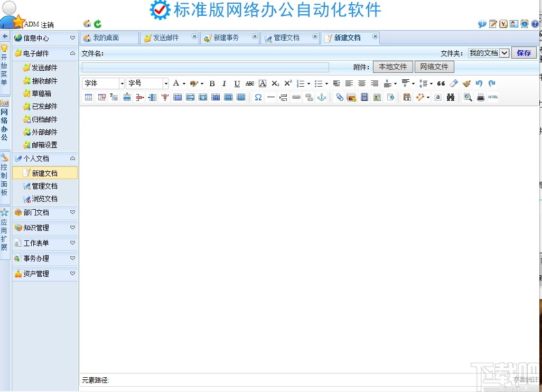Print the document with printer icon

pyautogui.click(x=480, y=97)
